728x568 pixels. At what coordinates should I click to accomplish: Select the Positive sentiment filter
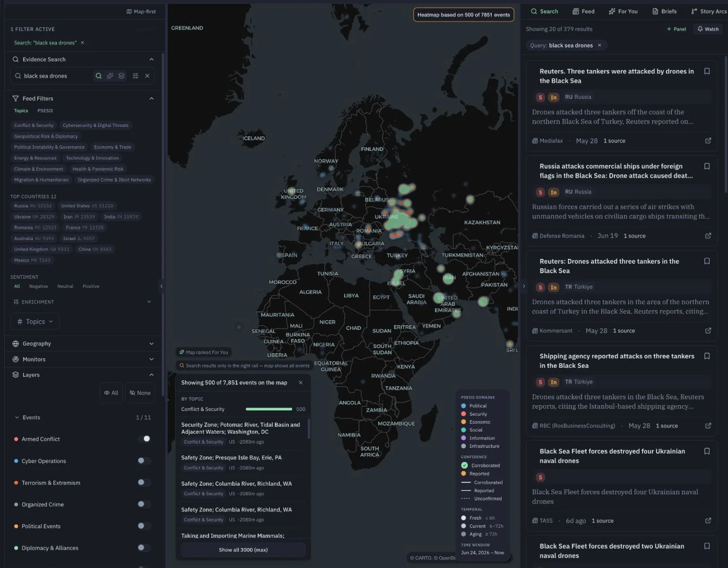point(91,286)
